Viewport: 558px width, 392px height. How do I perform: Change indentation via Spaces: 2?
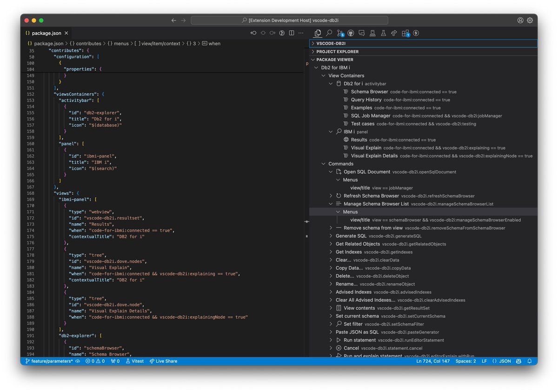pyautogui.click(x=465, y=361)
